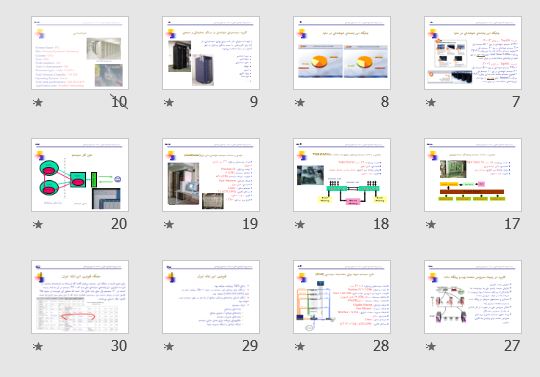
Task: Select slide 9 with tower images
Action: 211,53
